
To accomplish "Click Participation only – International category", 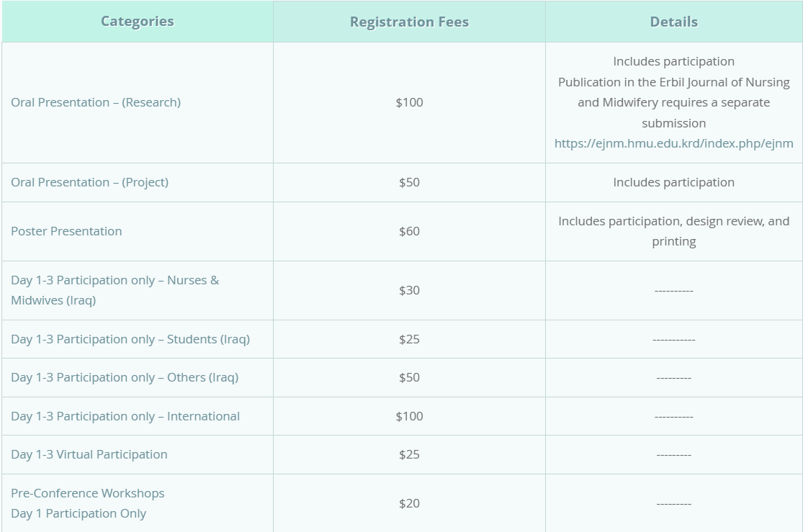I will pos(125,416).
